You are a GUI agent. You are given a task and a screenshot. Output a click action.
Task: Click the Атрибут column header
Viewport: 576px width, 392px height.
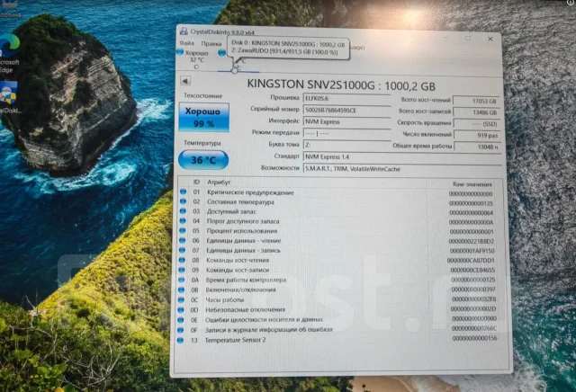(219, 182)
